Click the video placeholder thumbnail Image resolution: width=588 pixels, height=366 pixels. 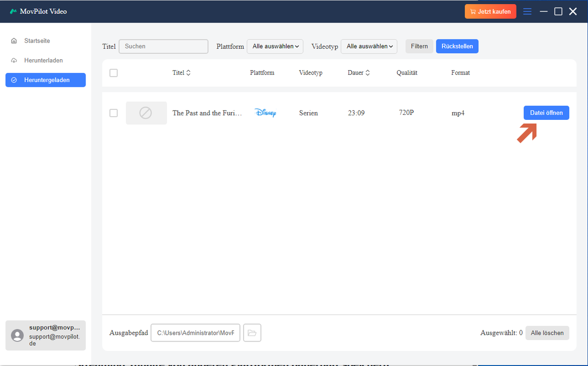(x=146, y=113)
